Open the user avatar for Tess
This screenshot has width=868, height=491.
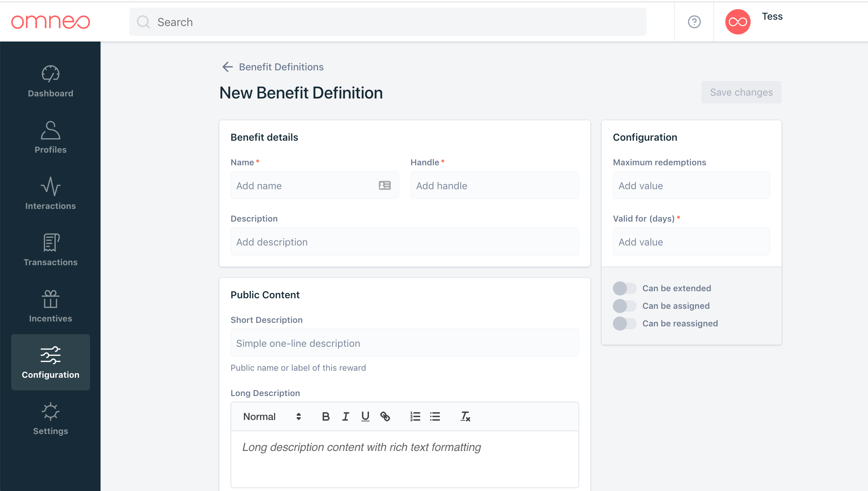[738, 22]
